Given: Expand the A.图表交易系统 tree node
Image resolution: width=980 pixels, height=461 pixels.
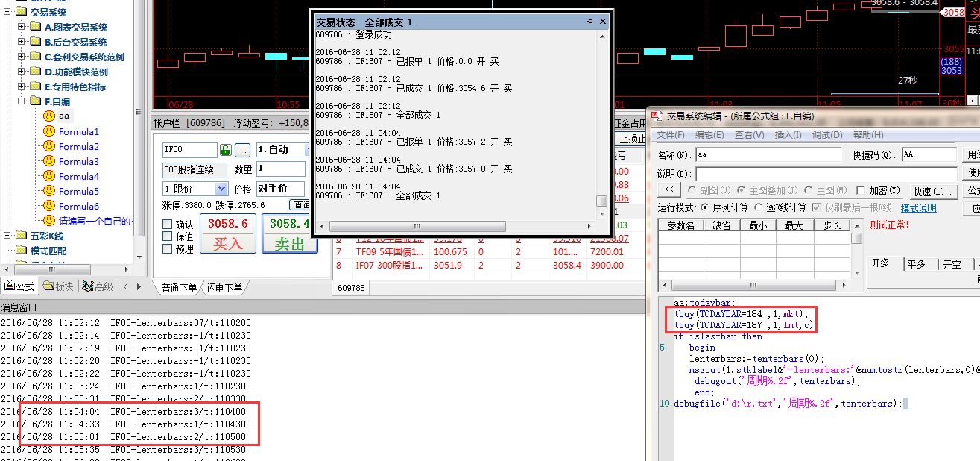Looking at the screenshot, I should [22, 27].
